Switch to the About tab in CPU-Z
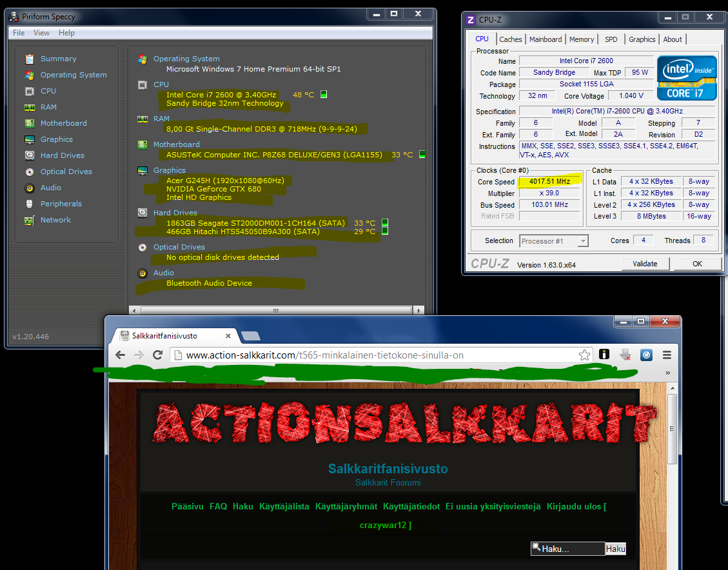This screenshot has width=728, height=570. coord(673,39)
